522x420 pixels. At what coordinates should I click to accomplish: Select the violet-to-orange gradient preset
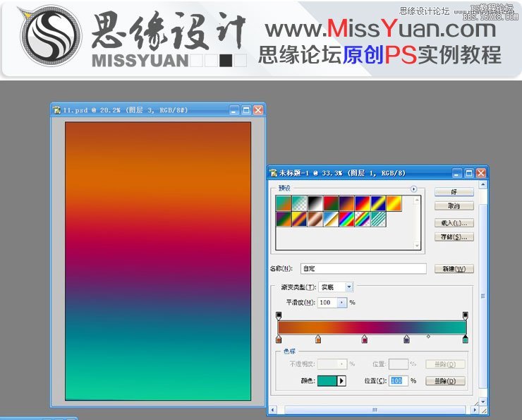click(346, 203)
